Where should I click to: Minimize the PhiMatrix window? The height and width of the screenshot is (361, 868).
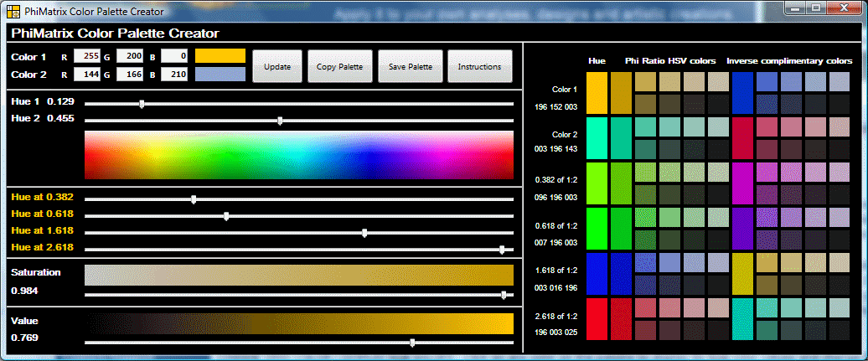(x=796, y=8)
